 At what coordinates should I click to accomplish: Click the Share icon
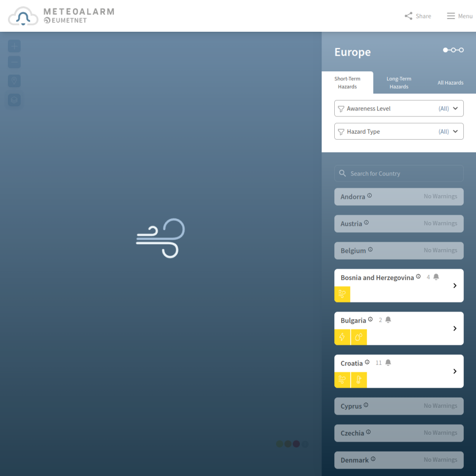pos(408,16)
